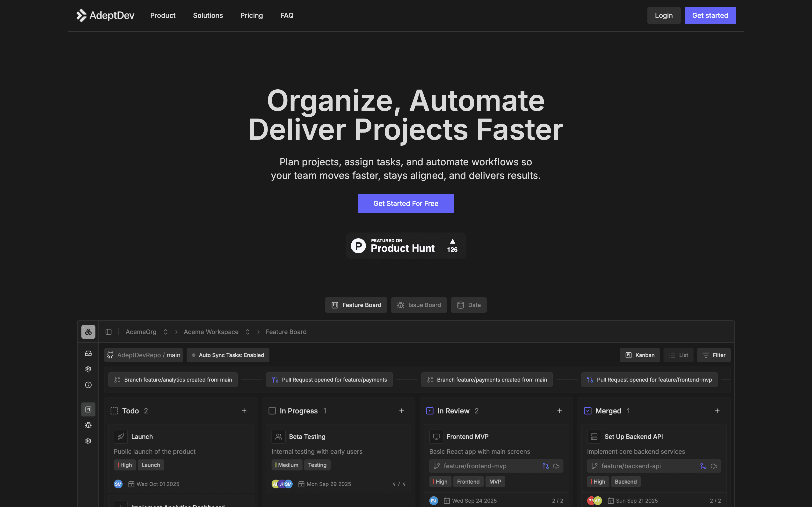The image size is (812, 507).
Task: Switch to the Issue Board tab
Action: pyautogui.click(x=419, y=305)
